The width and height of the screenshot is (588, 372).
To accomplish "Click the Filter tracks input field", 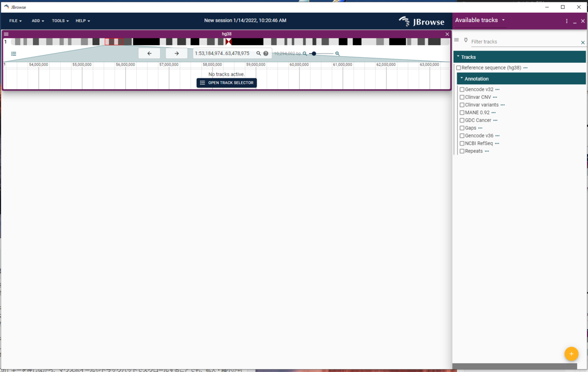I will (525, 42).
